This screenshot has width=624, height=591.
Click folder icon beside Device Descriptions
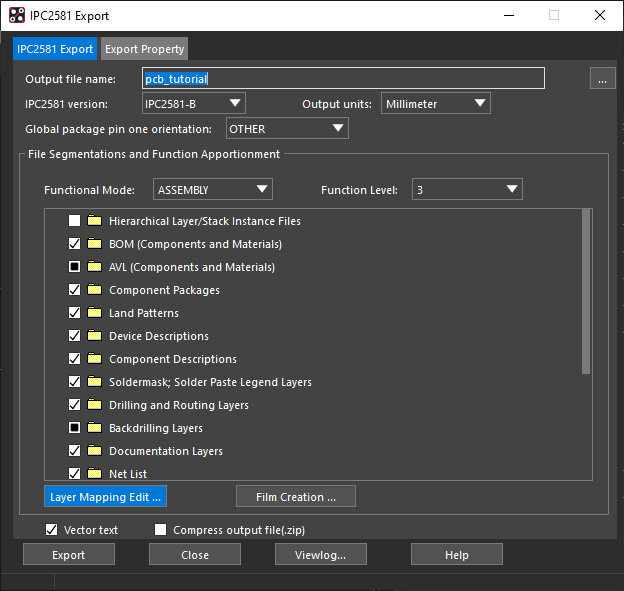coord(94,335)
